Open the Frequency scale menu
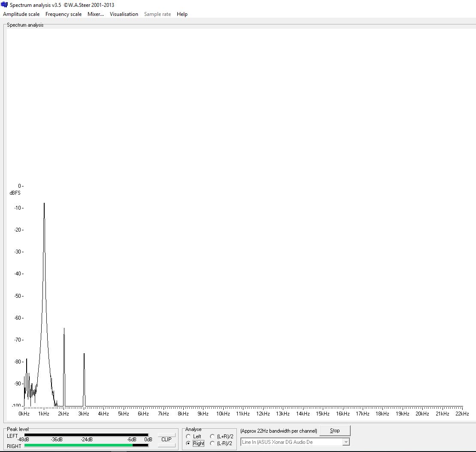Viewport: 476px width, 452px height. tap(64, 14)
